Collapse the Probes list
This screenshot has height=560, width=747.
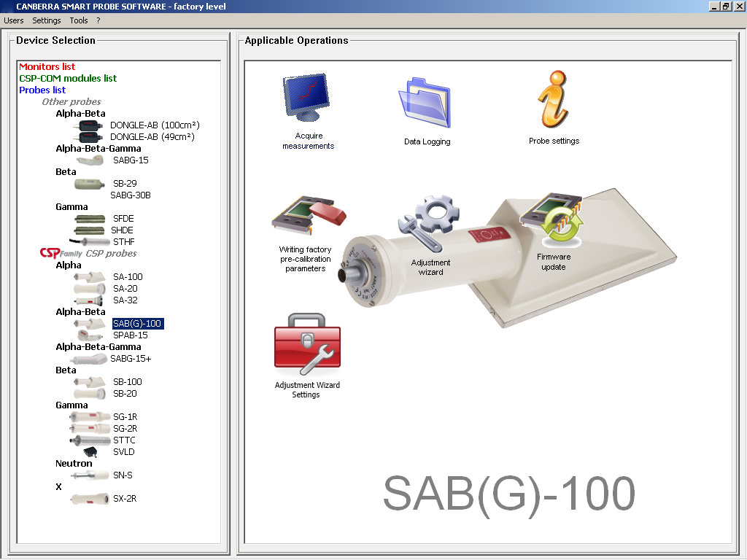point(42,89)
